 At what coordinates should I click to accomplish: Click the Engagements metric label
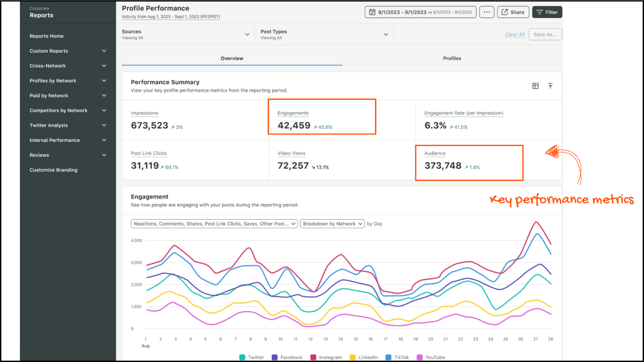(x=293, y=113)
